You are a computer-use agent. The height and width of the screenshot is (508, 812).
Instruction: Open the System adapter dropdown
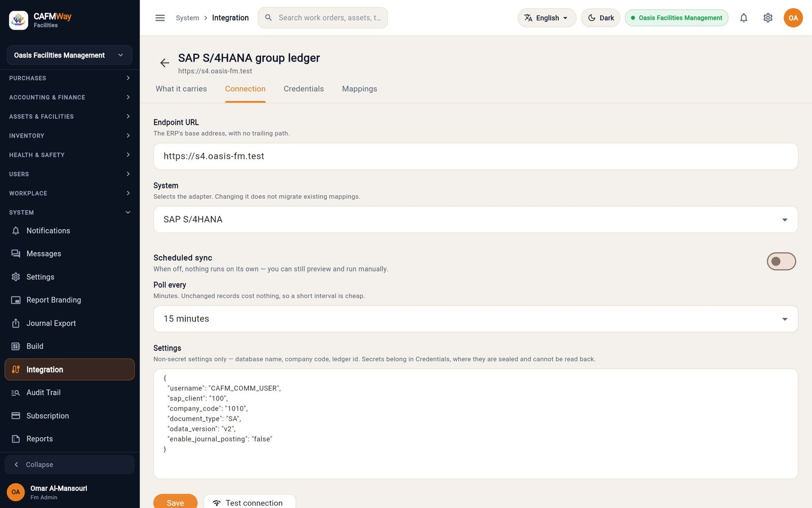(x=476, y=219)
